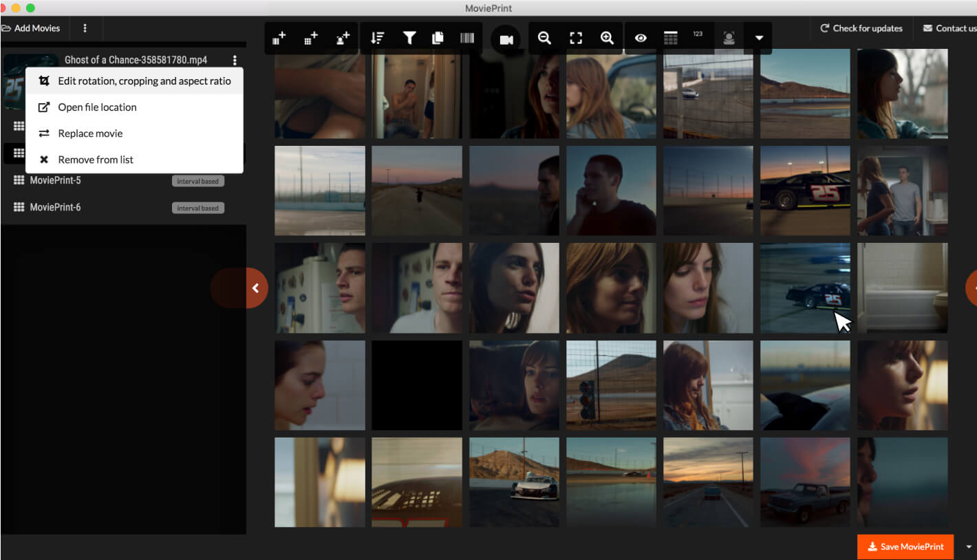The image size is (977, 560).
Task: Select the thumbnail of blue truck driving on road
Action: click(x=709, y=482)
